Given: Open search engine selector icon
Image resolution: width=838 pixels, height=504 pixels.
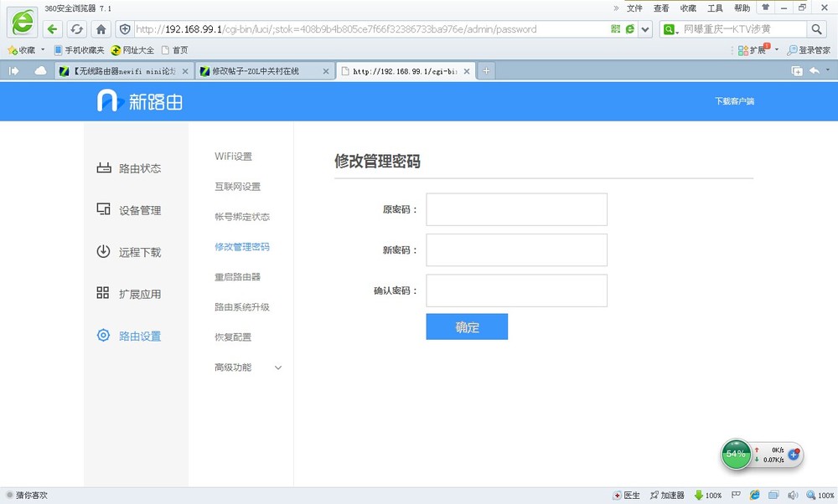Looking at the screenshot, I should click(670, 29).
